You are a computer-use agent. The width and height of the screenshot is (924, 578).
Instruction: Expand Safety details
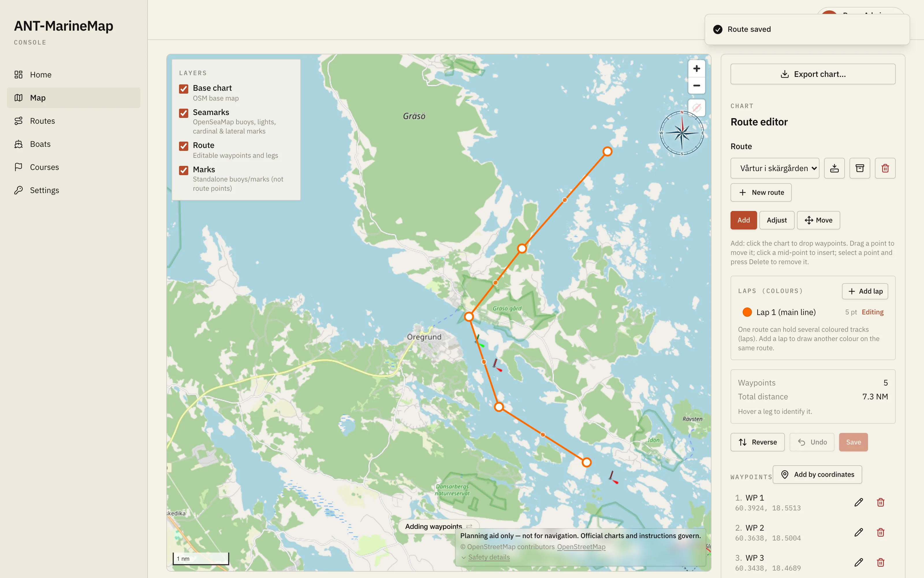(489, 557)
